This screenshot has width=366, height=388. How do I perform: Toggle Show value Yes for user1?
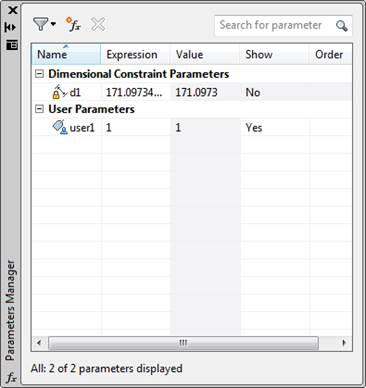[x=254, y=128]
